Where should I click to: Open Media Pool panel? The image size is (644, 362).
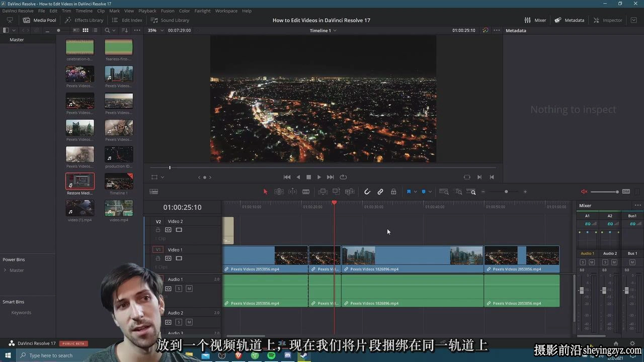click(40, 20)
